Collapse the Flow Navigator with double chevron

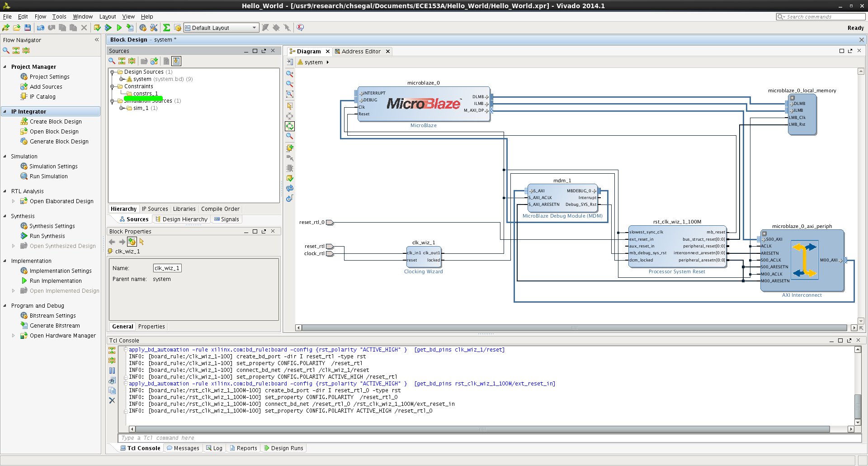coord(97,40)
